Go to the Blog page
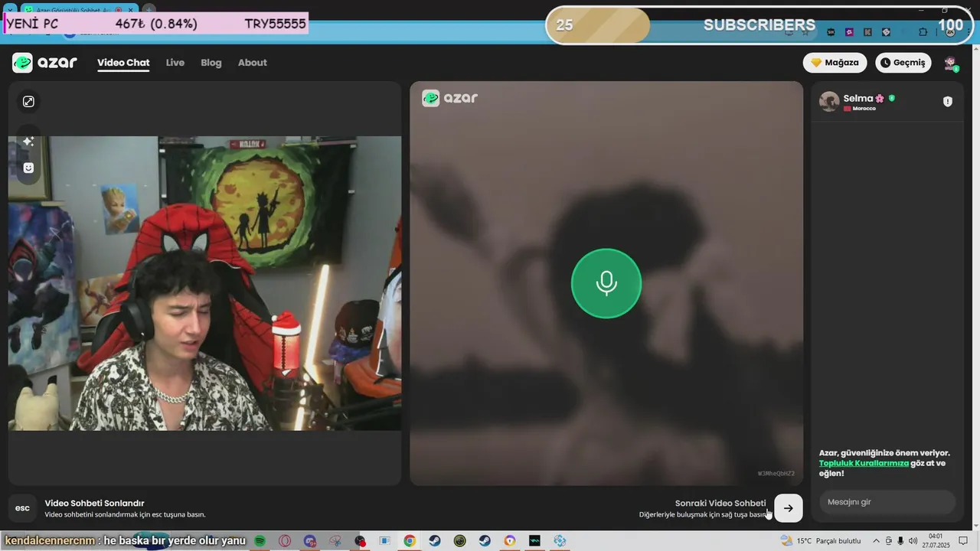980x551 pixels. coord(211,63)
